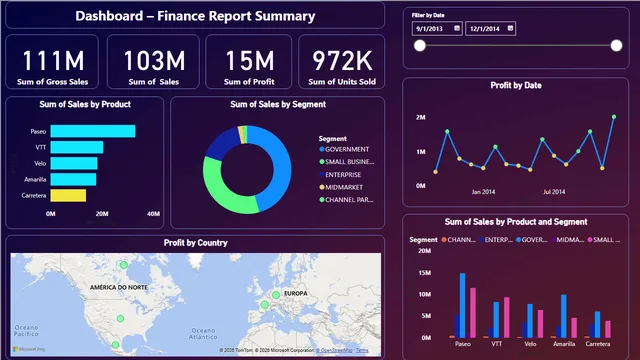Click the ENTERPRISE legend entry
The width and height of the screenshot is (640, 360).
tap(340, 174)
